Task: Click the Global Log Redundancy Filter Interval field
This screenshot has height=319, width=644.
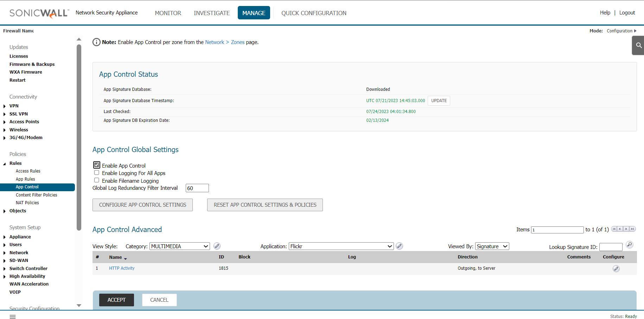Action: pyautogui.click(x=197, y=188)
